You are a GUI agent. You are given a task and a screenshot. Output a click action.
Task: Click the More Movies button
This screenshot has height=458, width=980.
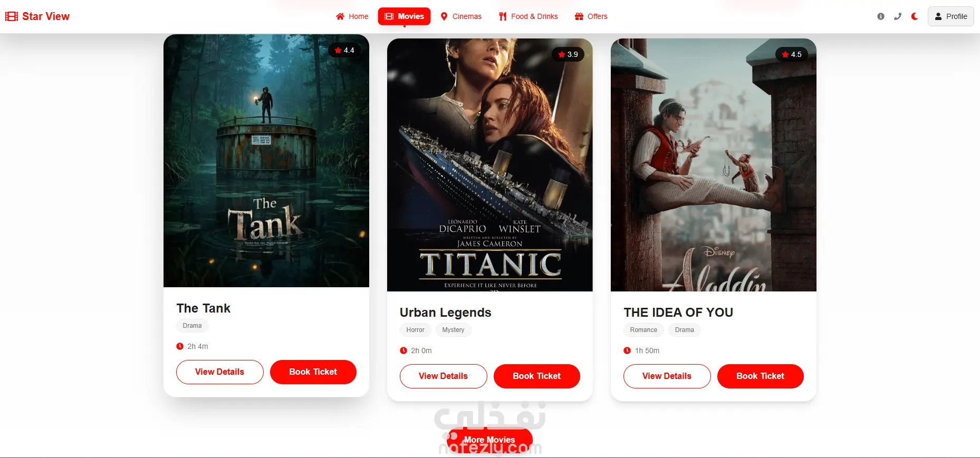pos(489,440)
